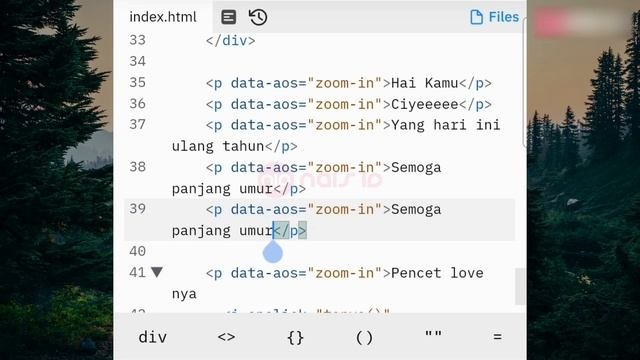Place cursor in the "Ciyeeeee" text on line 36
This screenshot has width=640, height=360.
pos(424,104)
